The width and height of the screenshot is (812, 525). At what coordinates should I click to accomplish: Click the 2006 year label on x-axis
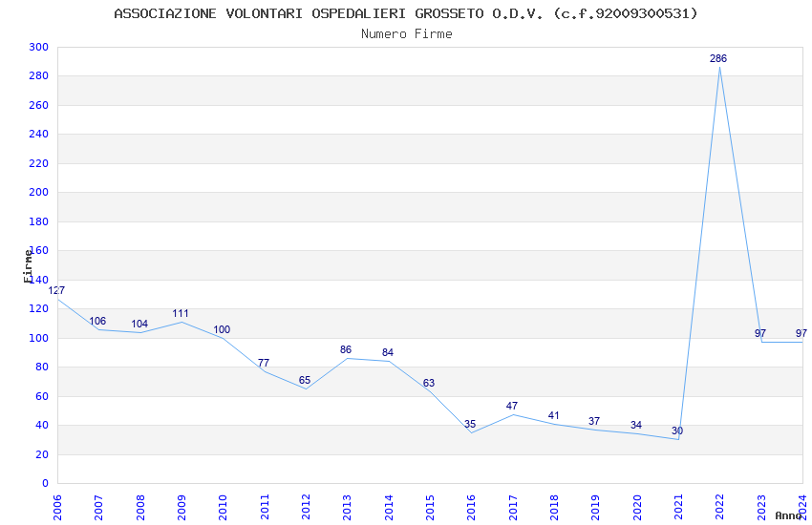tap(57, 507)
